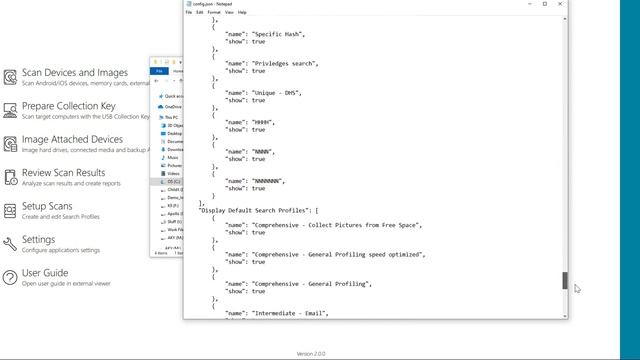Click the Image Attached Devices icon
This screenshot has height=360, width=640.
point(10,144)
